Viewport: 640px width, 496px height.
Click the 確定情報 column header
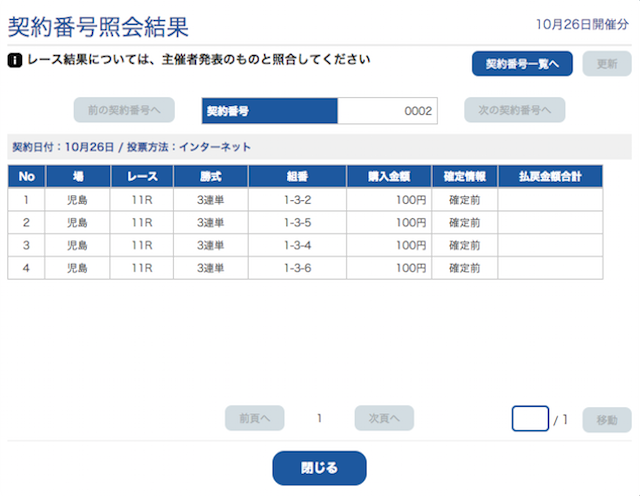click(465, 176)
